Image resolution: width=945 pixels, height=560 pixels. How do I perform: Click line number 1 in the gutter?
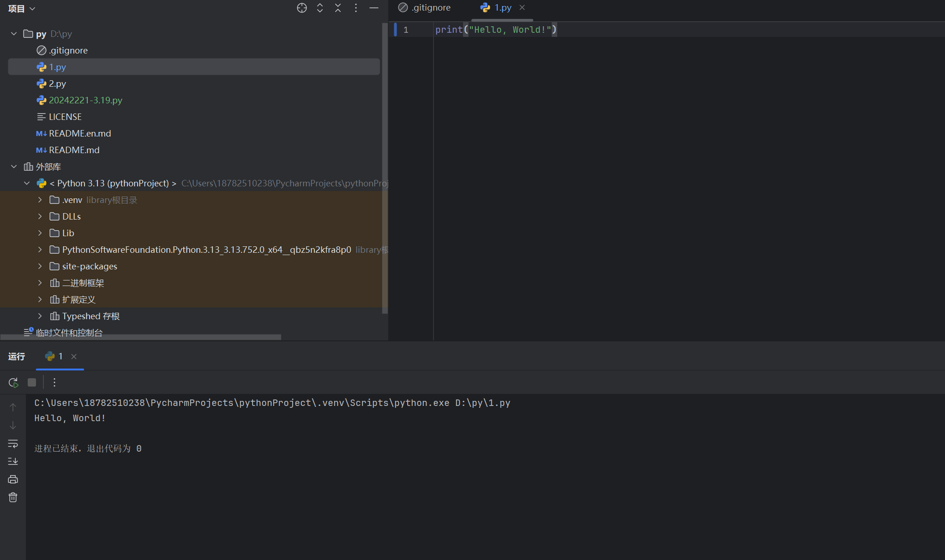click(406, 30)
